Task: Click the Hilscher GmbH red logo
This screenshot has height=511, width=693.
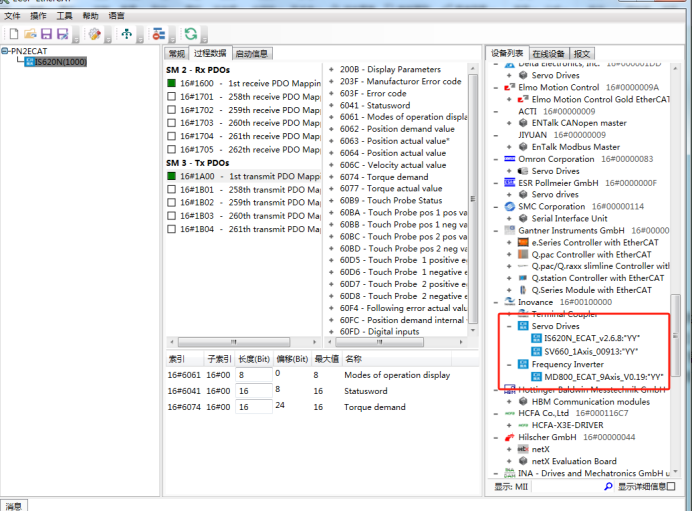Action: (510, 437)
